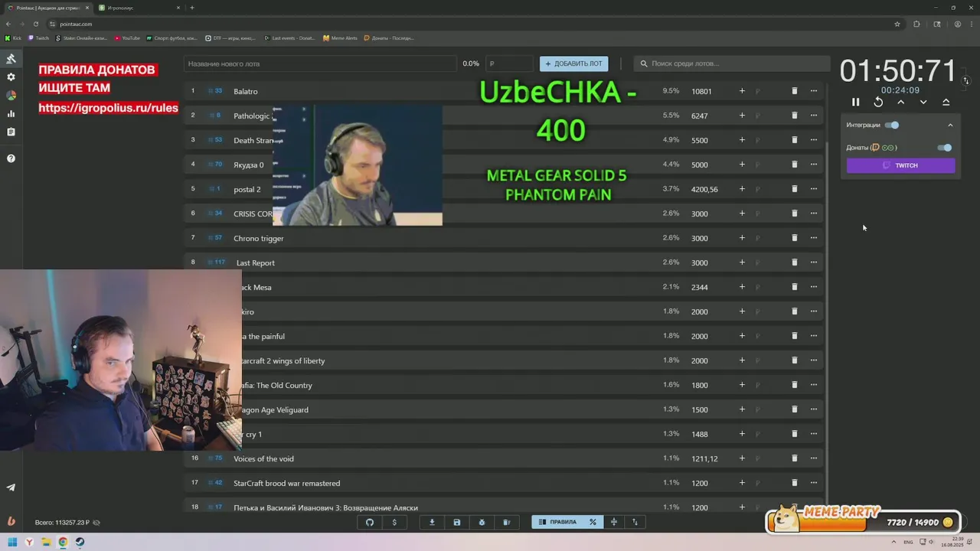Viewport: 980px width, 551px height.
Task: Open the Kick bookmark
Action: (x=14, y=37)
